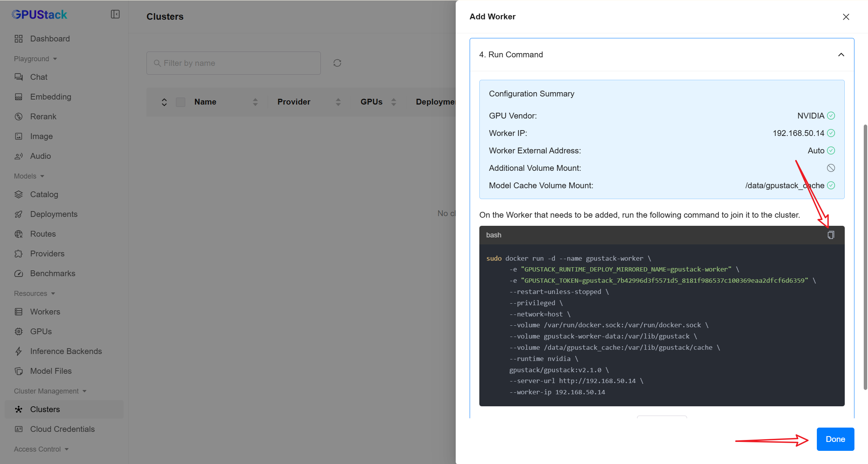This screenshot has height=464, width=868.
Task: Open the Rerank playground
Action: pos(43,117)
